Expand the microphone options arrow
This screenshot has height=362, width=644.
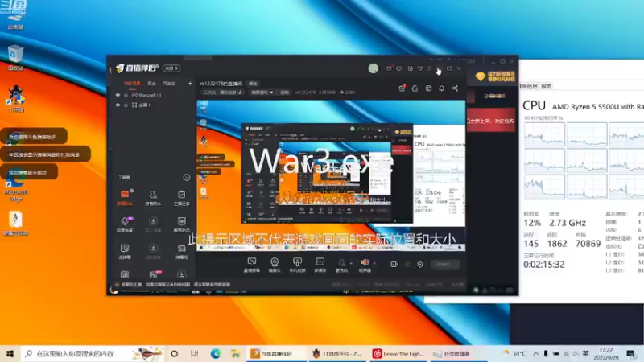tap(351, 263)
